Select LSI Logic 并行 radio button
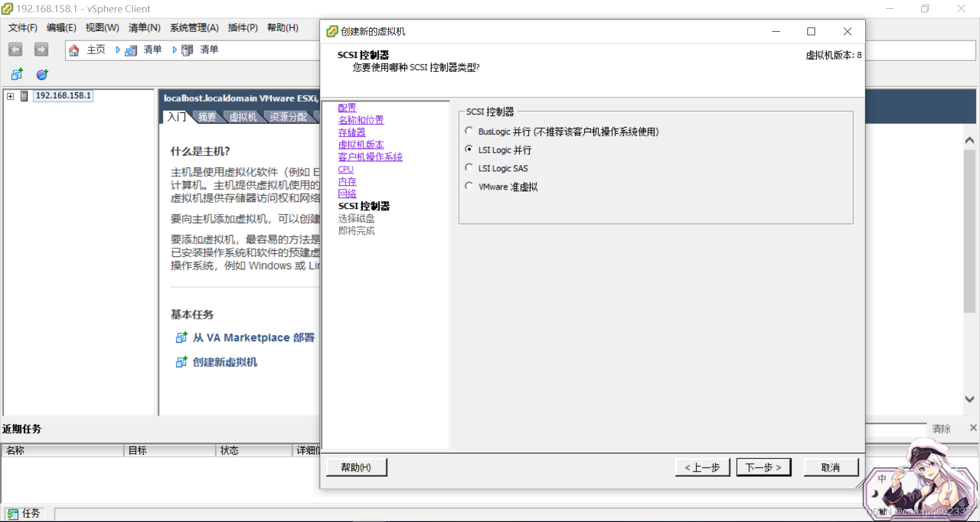 (469, 149)
